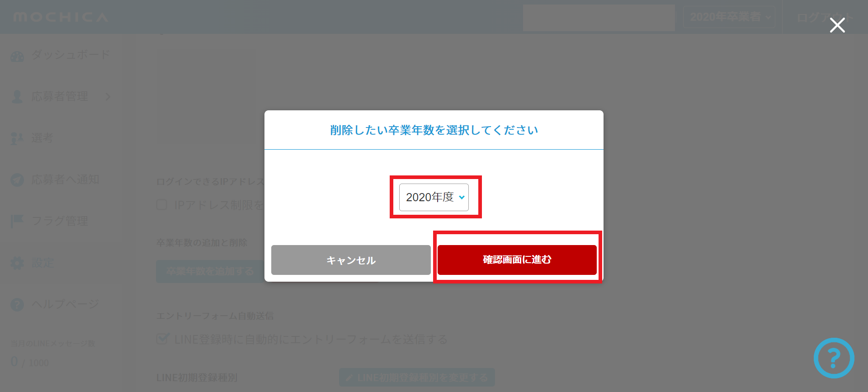Screen dimensions: 868x392
Task: Click the 選考 people icon
Action: pos(17,138)
